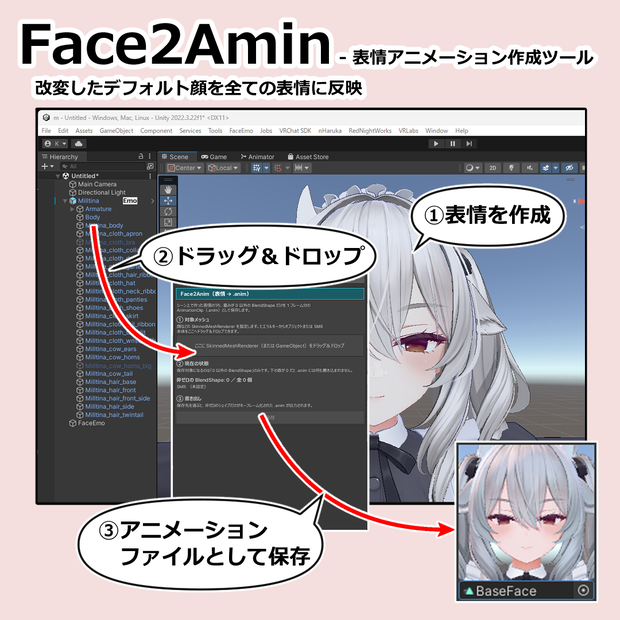The image size is (620, 620).
Task: Open the Tools menu
Action: (215, 130)
